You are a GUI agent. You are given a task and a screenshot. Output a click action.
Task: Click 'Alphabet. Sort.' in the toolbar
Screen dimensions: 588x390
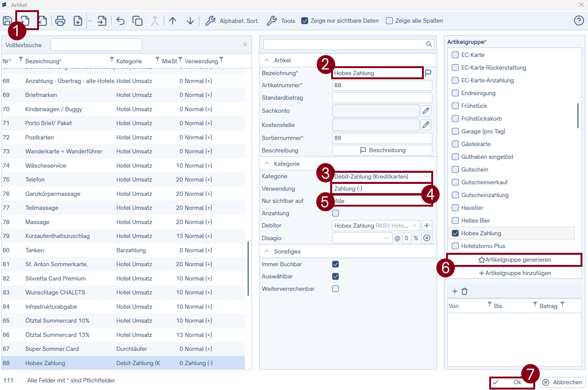coord(232,21)
